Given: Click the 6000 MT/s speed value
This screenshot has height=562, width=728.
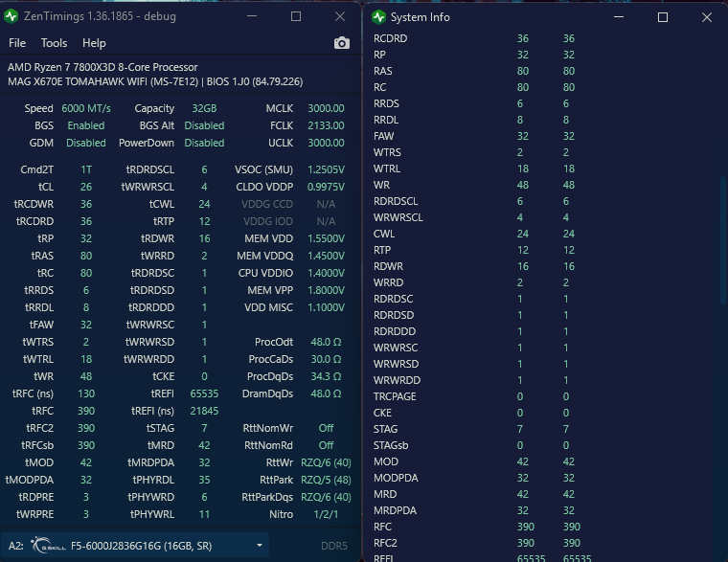Looking at the screenshot, I should click(86, 108).
